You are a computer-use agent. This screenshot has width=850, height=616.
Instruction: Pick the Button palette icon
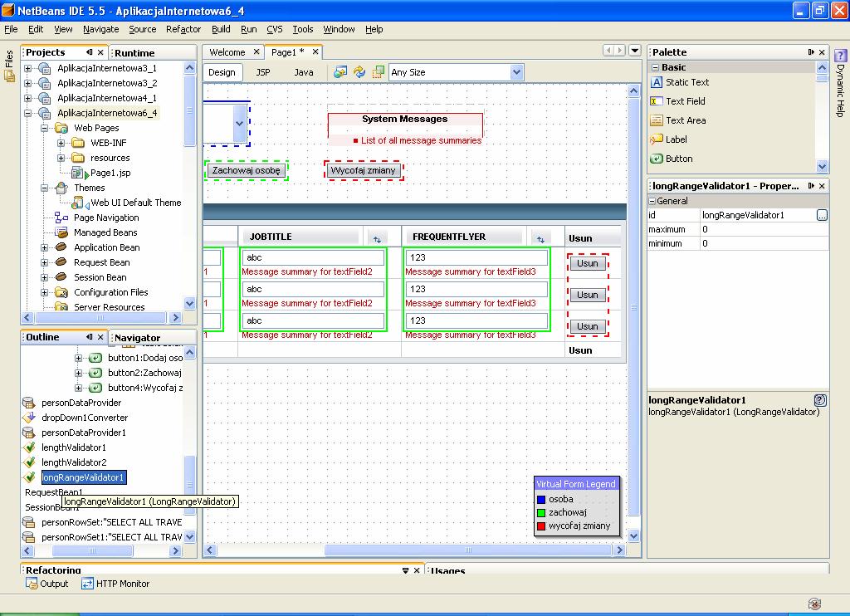(x=657, y=159)
